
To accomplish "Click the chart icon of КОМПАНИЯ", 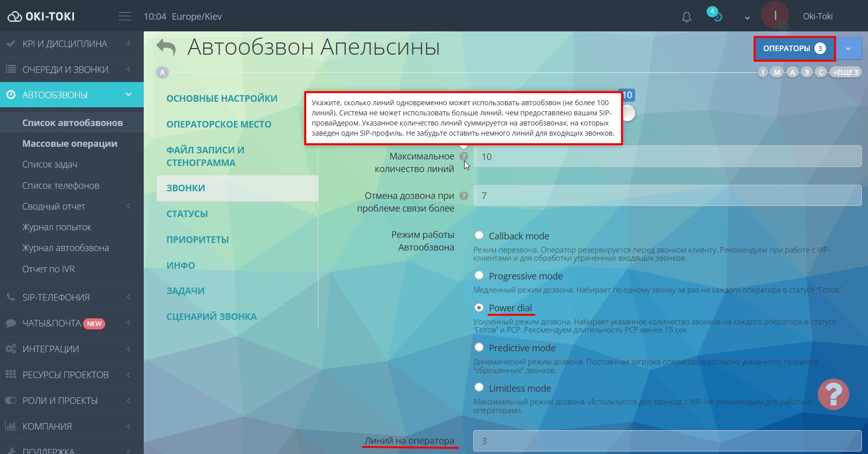I will (x=11, y=426).
